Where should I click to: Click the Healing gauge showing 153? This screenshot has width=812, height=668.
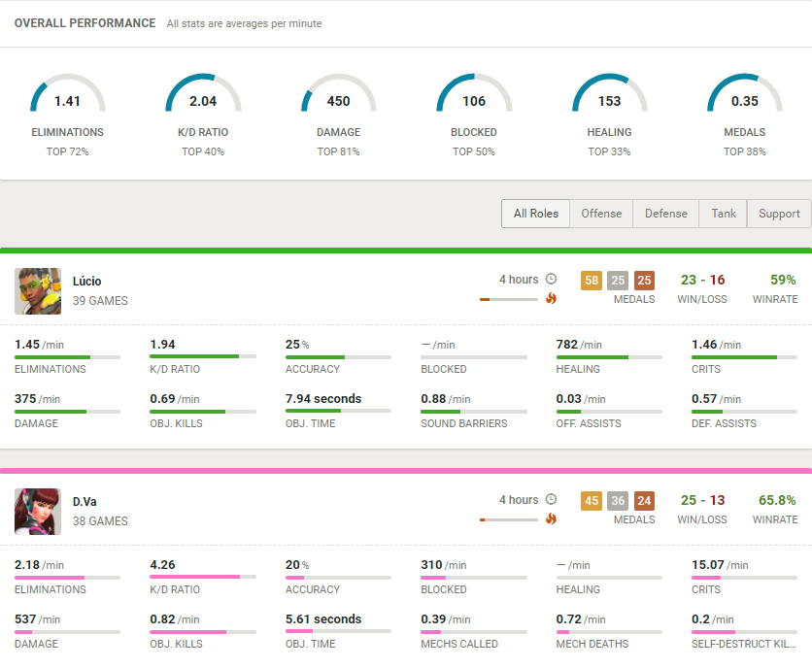[x=610, y=94]
